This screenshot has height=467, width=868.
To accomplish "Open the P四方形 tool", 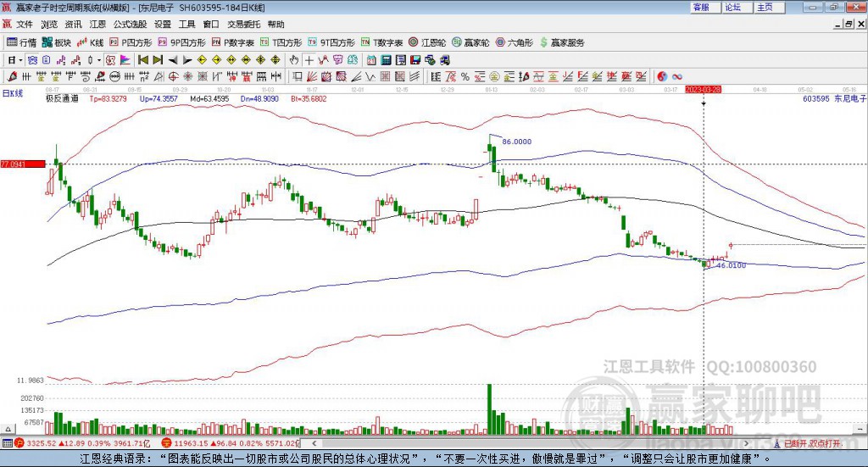I will coord(130,42).
